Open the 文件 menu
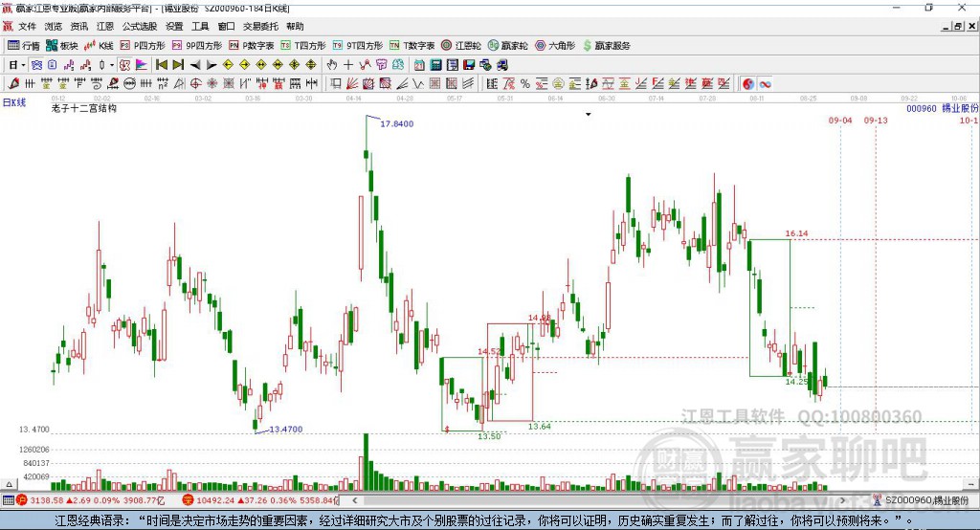Image resolution: width=980 pixels, height=530 pixels. (x=27, y=26)
